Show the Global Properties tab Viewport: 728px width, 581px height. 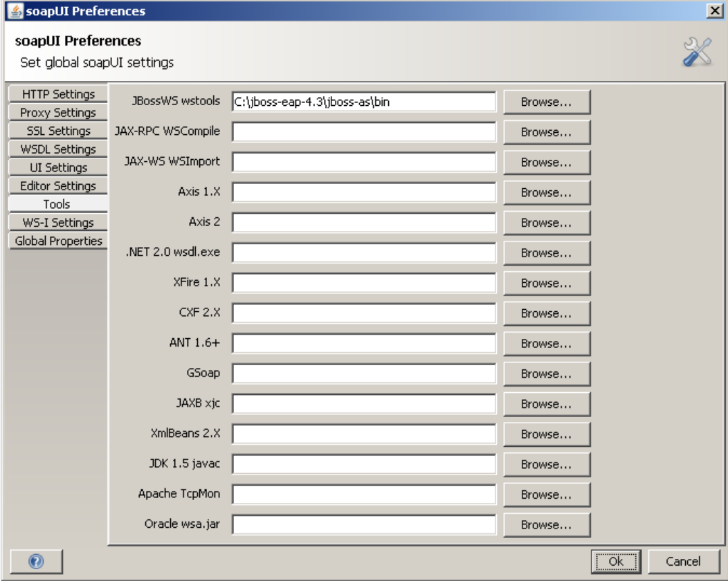click(x=58, y=241)
